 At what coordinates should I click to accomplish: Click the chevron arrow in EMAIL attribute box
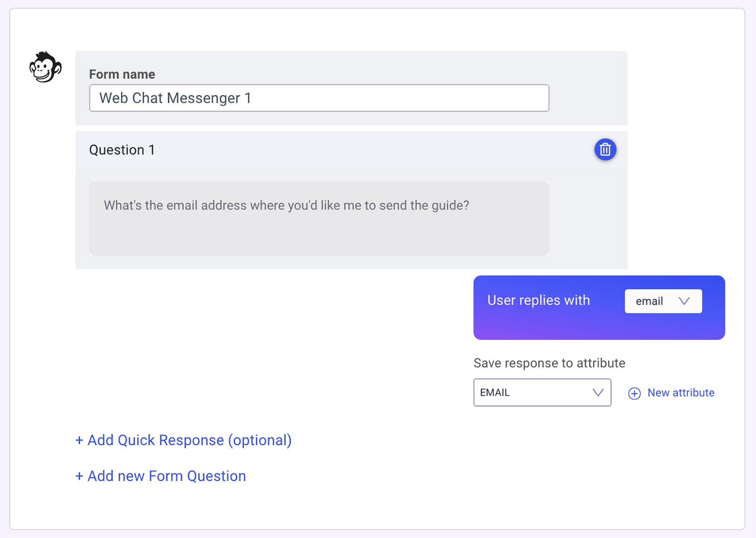pyautogui.click(x=598, y=393)
